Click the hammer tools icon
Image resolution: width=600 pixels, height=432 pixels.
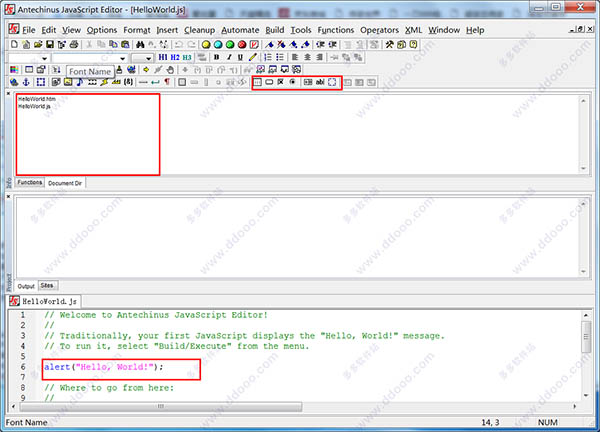[389, 44]
